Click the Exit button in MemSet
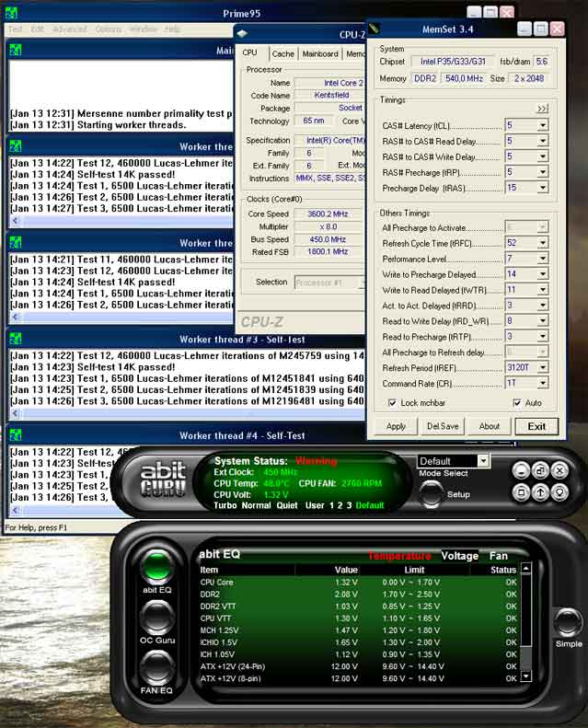Viewport: 588px width, 728px height. [x=536, y=426]
